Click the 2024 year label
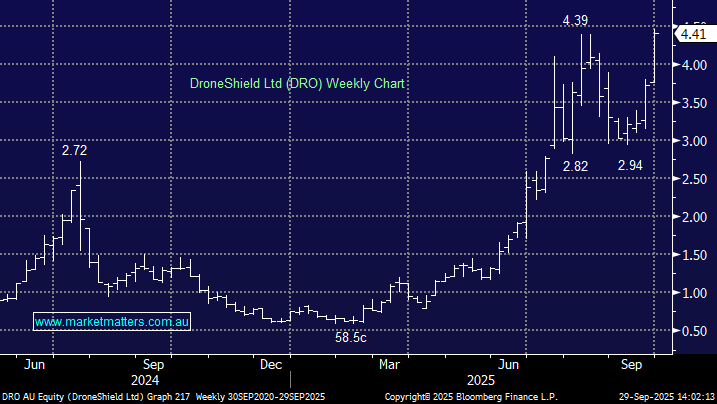 (x=145, y=380)
